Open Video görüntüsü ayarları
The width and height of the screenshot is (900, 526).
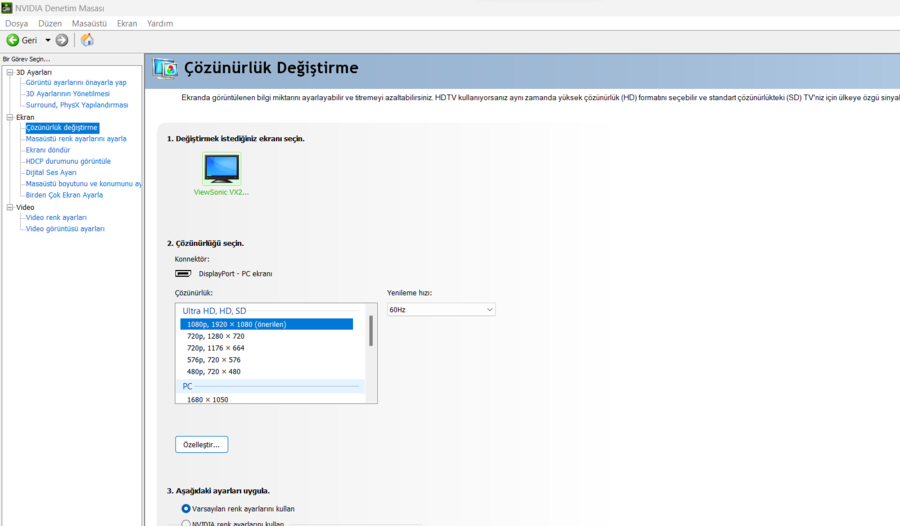(65, 229)
